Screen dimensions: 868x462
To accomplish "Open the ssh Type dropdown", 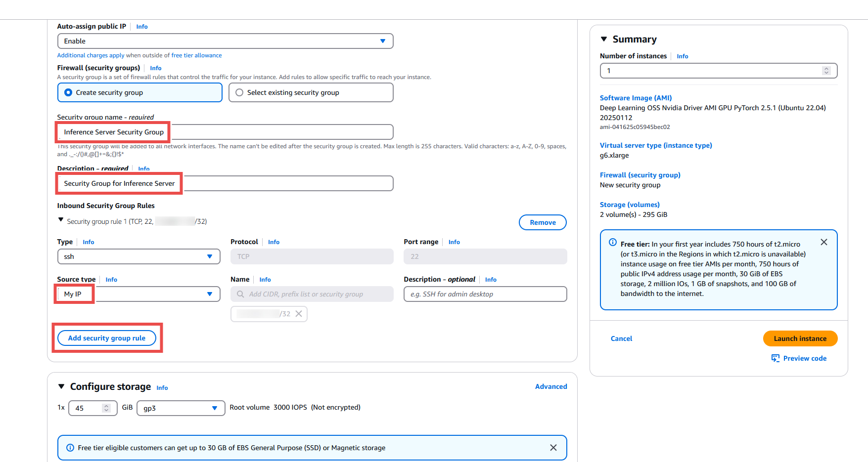I will [x=139, y=256].
